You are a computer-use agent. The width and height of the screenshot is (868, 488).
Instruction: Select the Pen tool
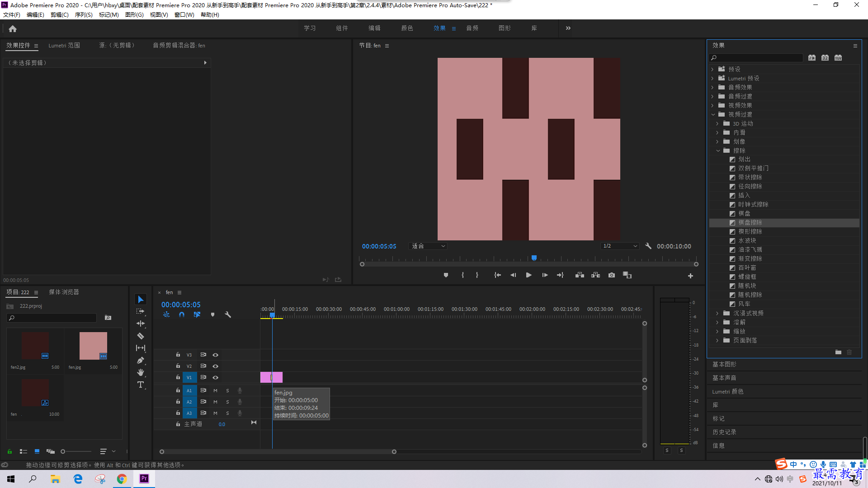141,360
